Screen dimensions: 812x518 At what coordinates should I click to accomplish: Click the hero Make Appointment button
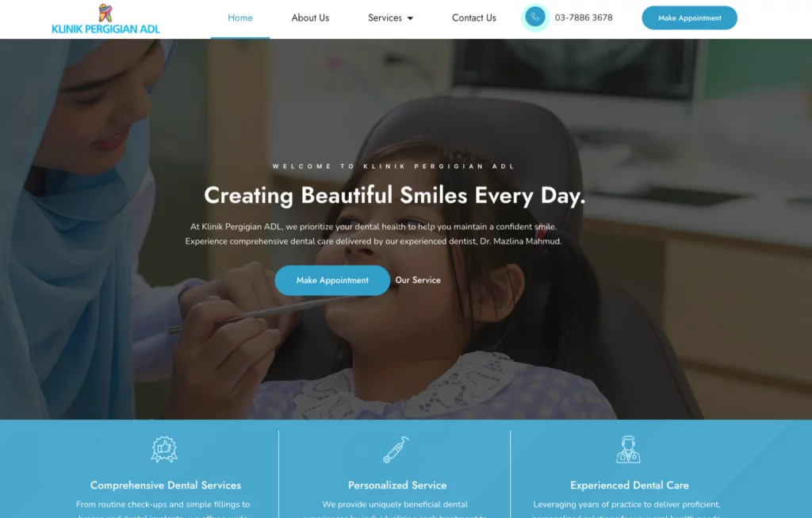click(332, 280)
